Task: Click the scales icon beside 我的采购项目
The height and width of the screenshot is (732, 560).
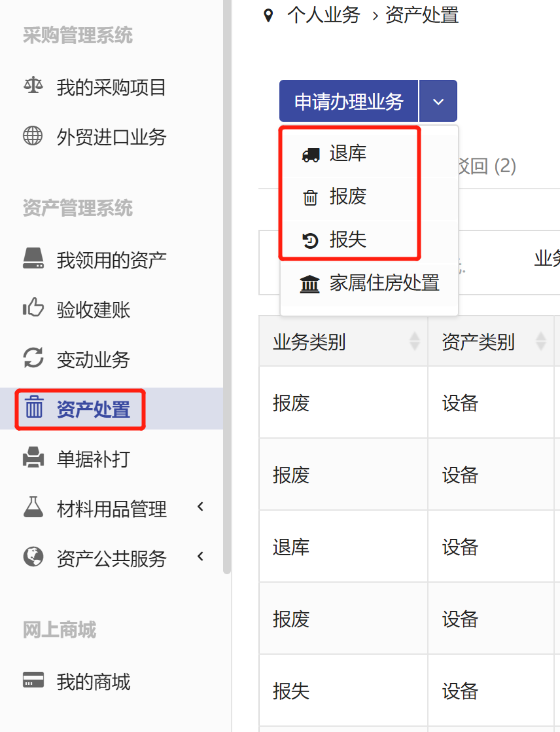Action: [33, 86]
